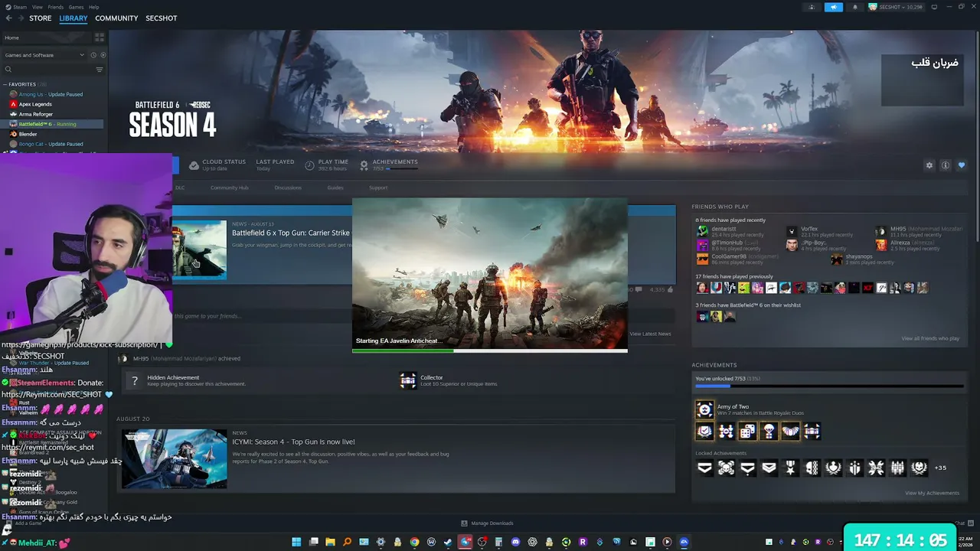Click View all friends who play
This screenshot has width=980, height=551.
pos(930,338)
